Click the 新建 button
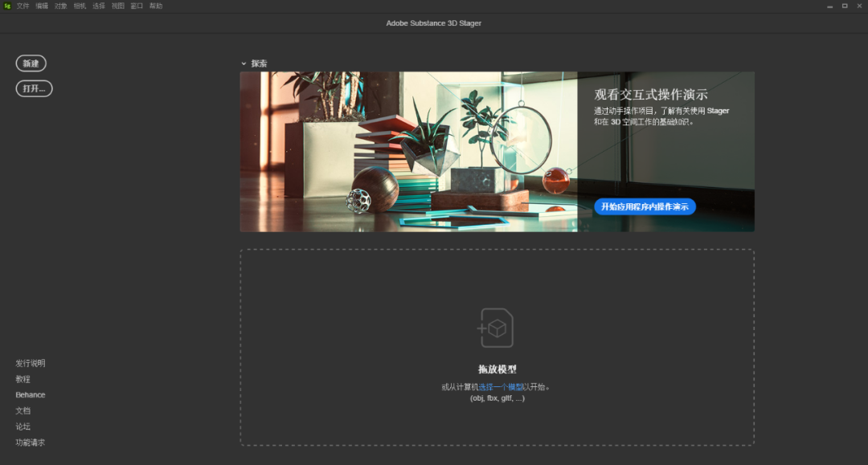The width and height of the screenshot is (868, 465). (x=31, y=63)
